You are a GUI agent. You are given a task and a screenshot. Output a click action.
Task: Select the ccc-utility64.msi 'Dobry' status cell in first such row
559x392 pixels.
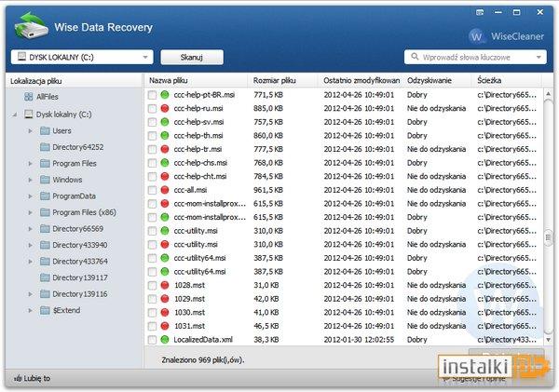point(417,258)
